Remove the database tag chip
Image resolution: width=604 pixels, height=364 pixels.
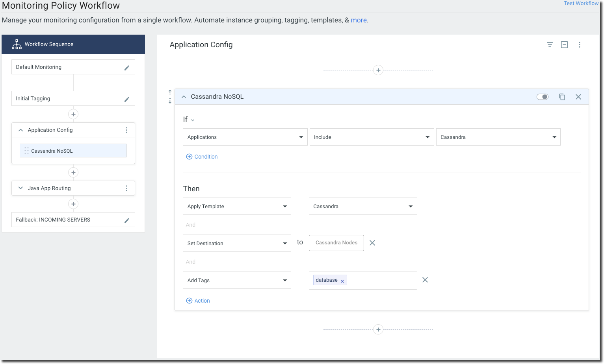tap(342, 281)
